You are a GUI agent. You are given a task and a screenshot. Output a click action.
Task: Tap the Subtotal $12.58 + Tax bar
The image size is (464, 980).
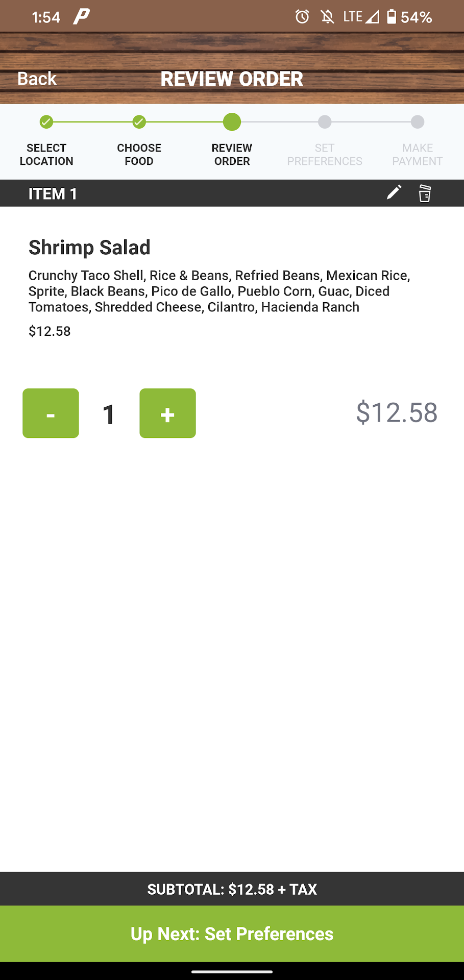pyautogui.click(x=232, y=889)
